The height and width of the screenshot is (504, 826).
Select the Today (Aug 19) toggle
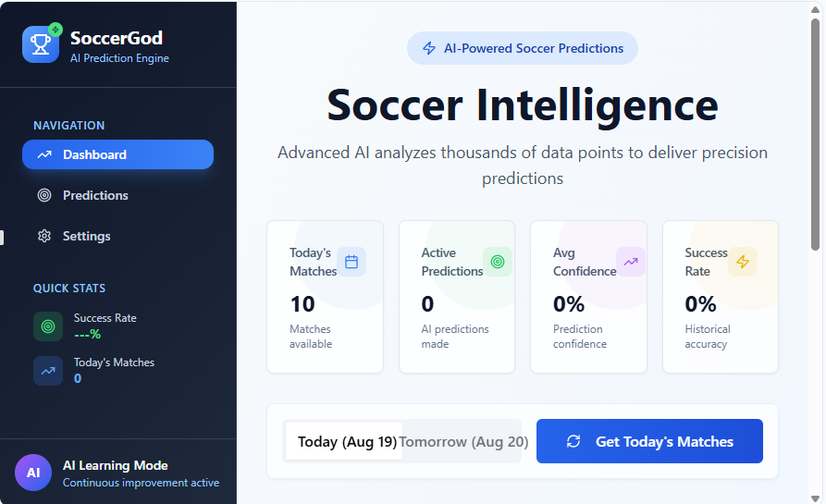[343, 442]
